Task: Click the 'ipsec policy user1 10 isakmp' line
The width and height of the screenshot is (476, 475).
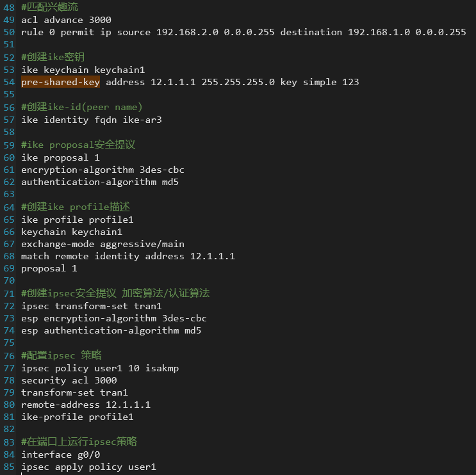Action: tap(99, 368)
